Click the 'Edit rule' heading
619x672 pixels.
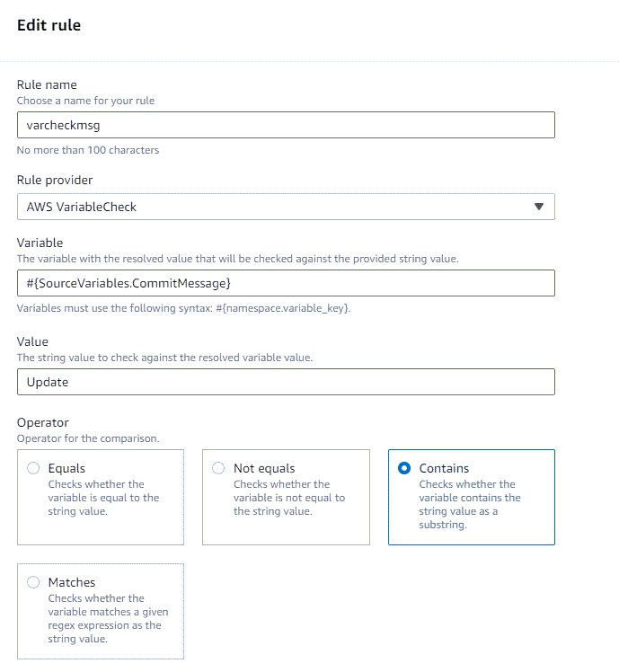click(49, 25)
